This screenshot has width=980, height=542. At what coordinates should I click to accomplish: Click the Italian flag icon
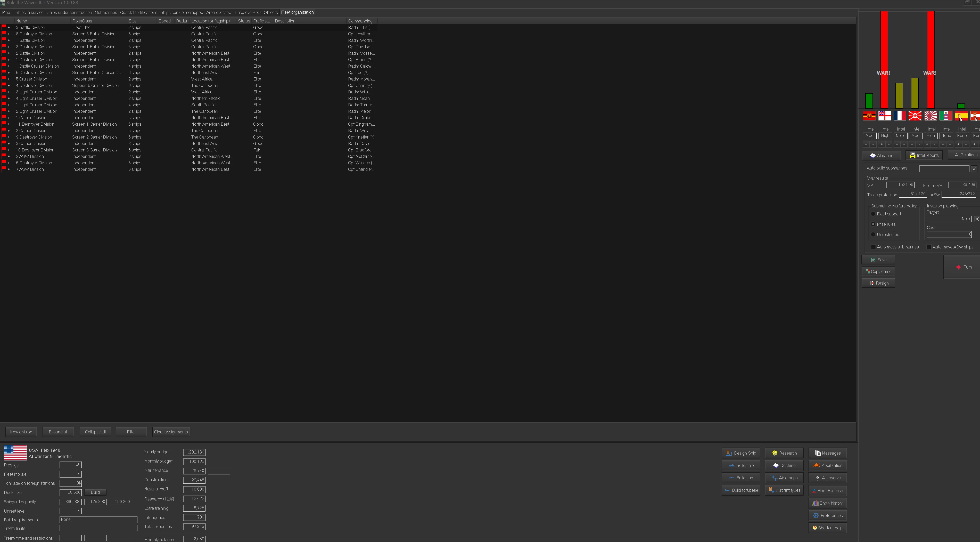tap(946, 115)
